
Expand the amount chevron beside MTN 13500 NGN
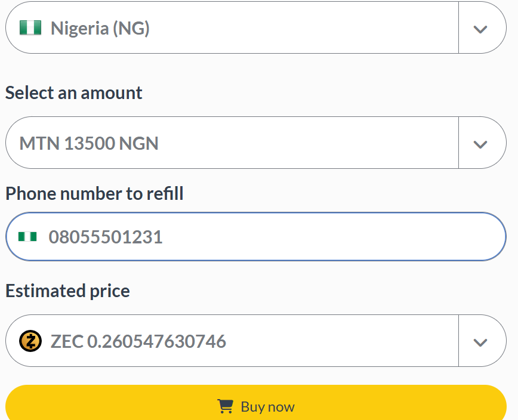480,144
